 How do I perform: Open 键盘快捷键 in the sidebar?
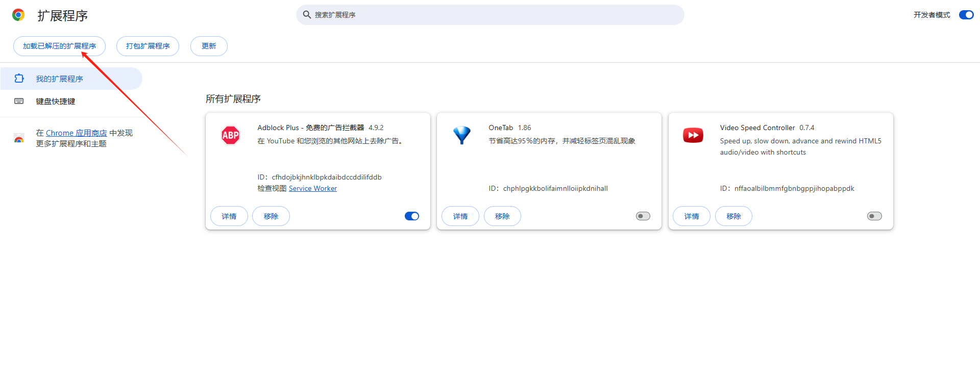tap(55, 102)
